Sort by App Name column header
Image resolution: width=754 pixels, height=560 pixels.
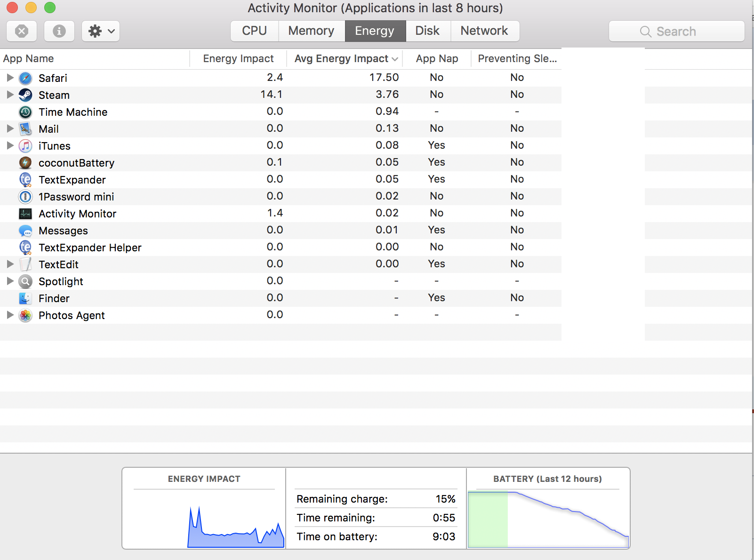pos(95,59)
